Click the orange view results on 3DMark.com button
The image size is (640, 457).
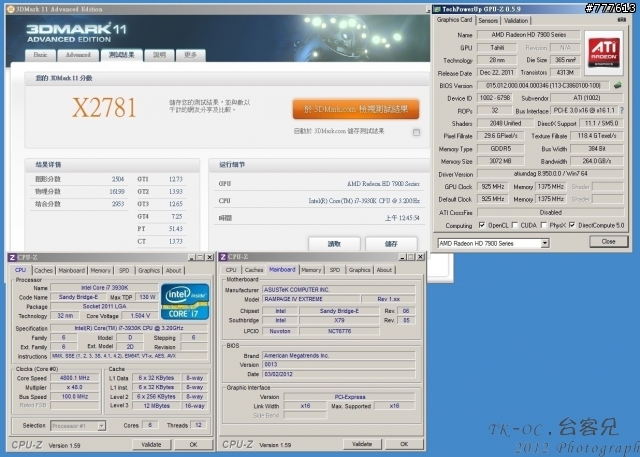click(x=356, y=109)
